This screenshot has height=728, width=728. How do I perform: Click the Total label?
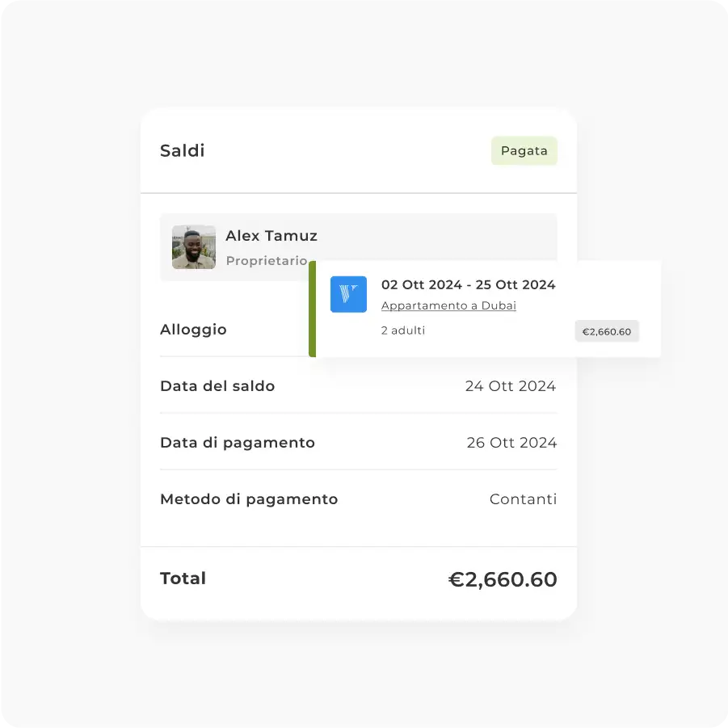183,579
